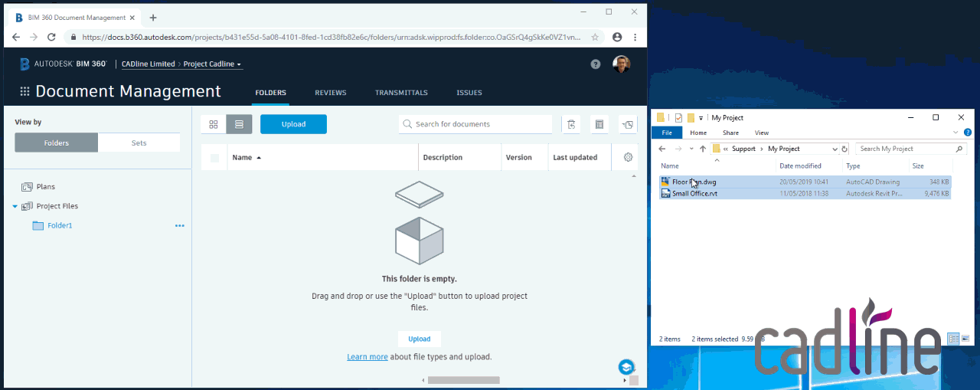Screen dimensions: 980x390
Task: Click CADline Limited account link
Action: 149,64
